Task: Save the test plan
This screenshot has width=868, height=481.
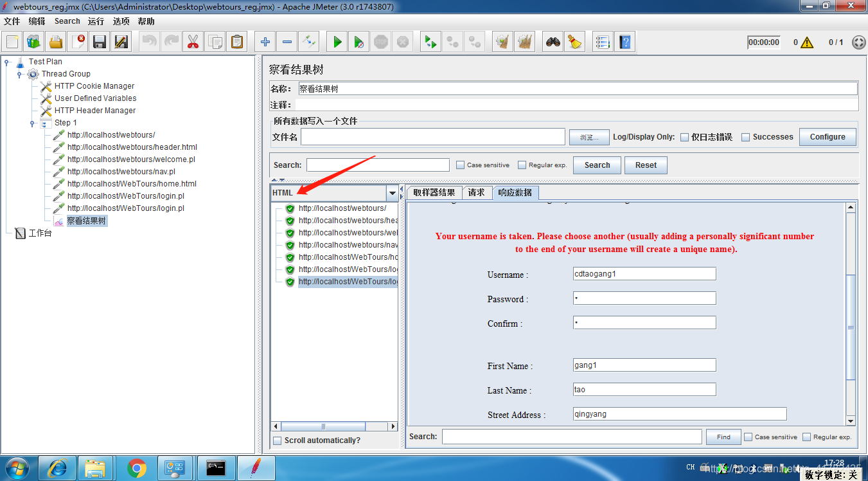Action: point(100,42)
